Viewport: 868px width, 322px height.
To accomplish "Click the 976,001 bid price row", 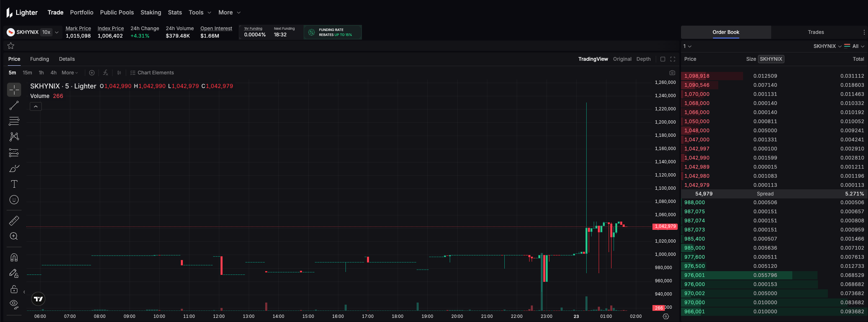I will (695, 275).
